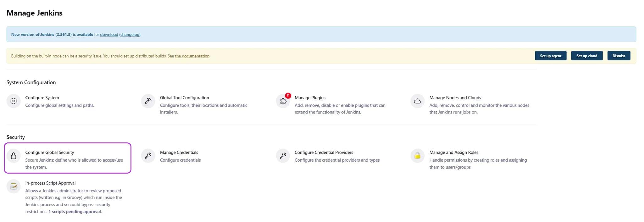
Task: Click the Set up cloud button
Action: click(587, 56)
